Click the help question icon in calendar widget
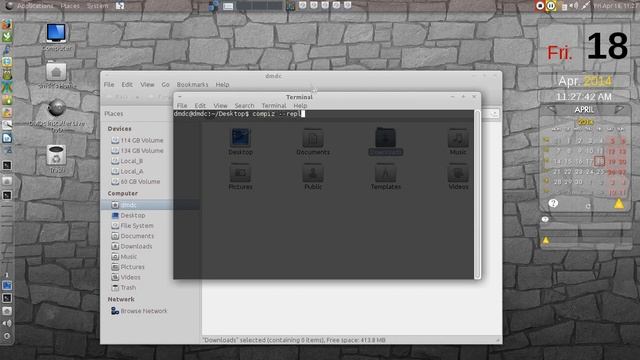 tap(553, 203)
